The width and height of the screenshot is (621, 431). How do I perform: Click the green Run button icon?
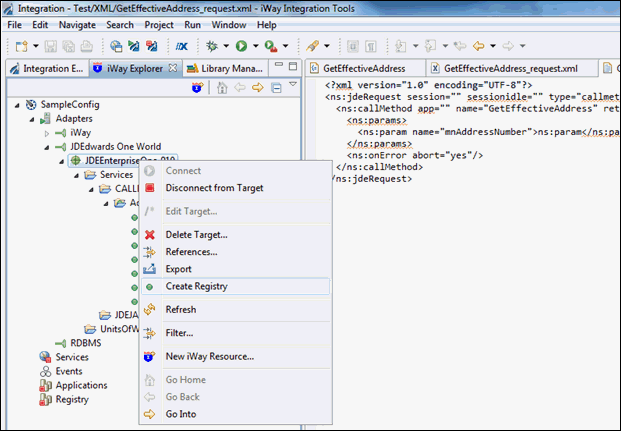pyautogui.click(x=241, y=46)
